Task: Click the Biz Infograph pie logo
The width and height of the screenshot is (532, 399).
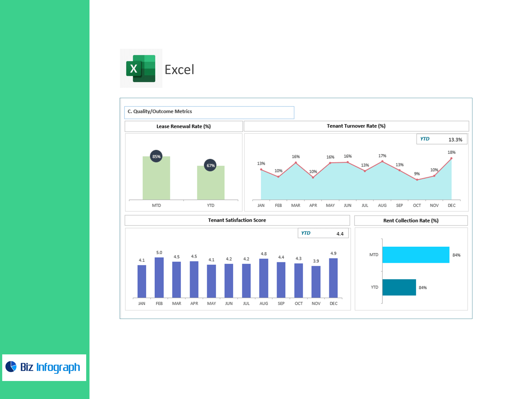Action: 11,367
